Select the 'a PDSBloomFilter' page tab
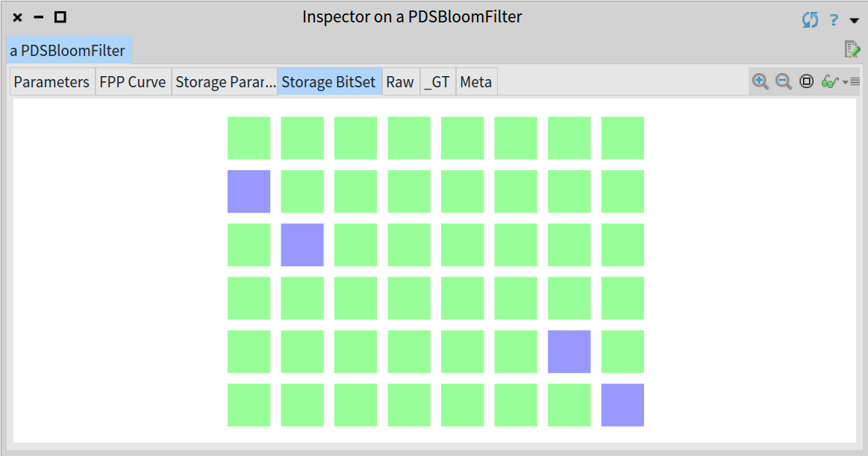868x456 pixels. pos(69,50)
